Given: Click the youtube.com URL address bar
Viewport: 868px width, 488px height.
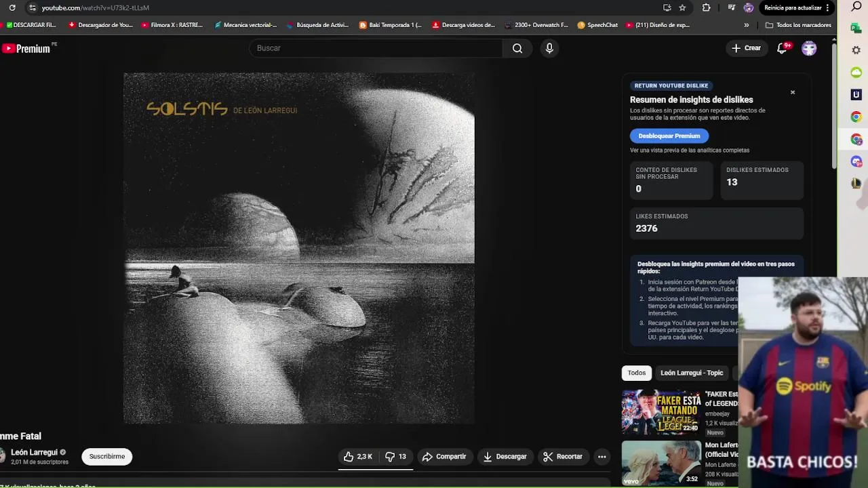Looking at the screenshot, I should point(96,7).
